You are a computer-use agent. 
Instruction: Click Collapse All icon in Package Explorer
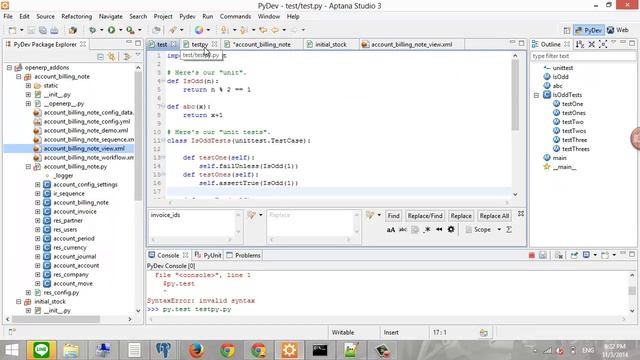point(100,57)
